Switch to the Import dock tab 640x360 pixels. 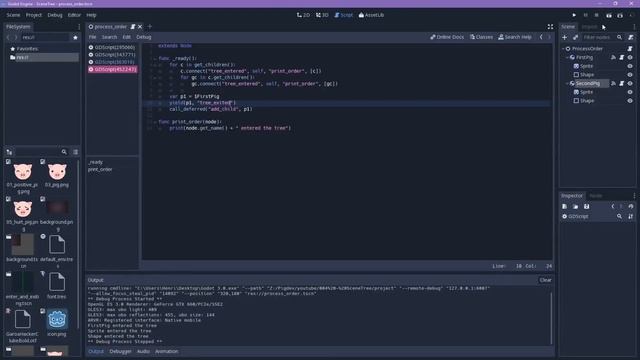click(589, 27)
